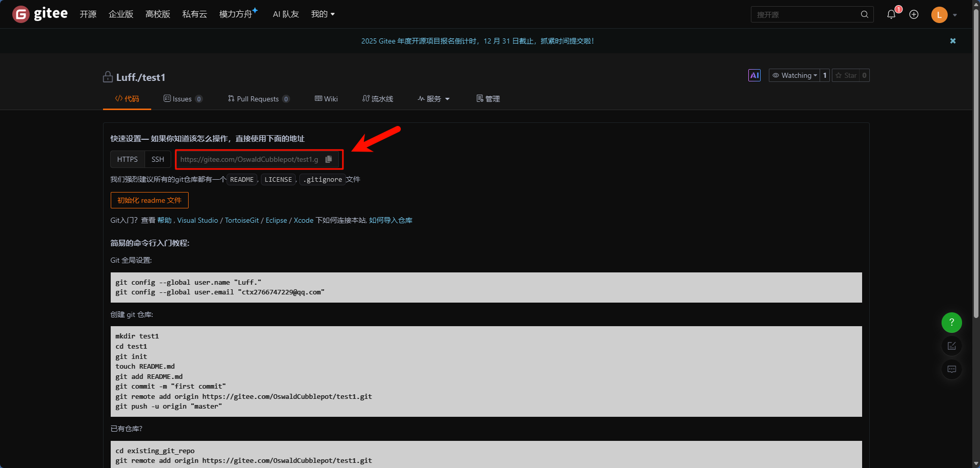980x468 pixels.
Task: Open 模力方舟 in the top nav
Action: 238,14
